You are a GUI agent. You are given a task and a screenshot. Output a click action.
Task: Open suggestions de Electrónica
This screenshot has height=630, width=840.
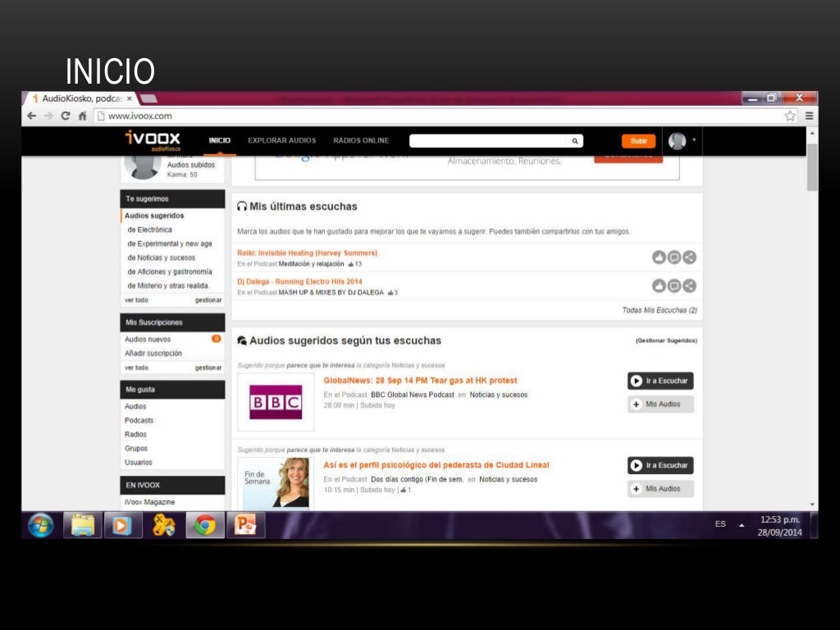point(149,230)
